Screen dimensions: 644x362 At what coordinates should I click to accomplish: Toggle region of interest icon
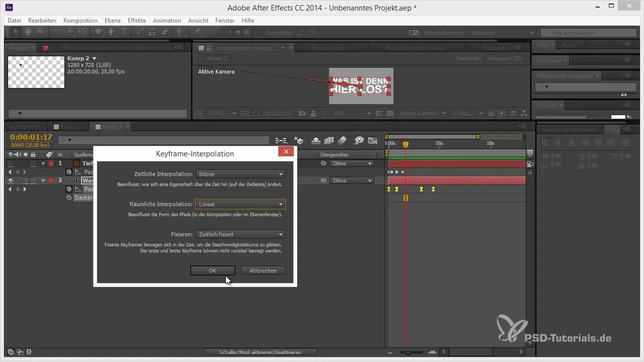[257, 114]
